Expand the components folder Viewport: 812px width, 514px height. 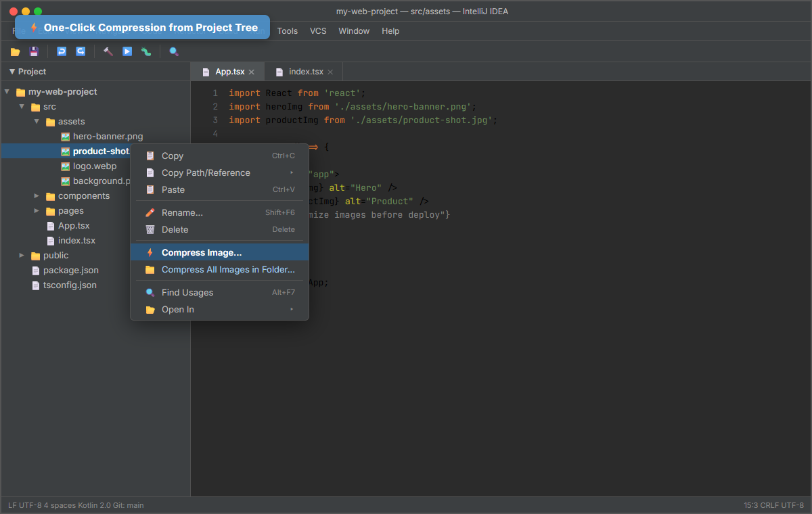[37, 195]
